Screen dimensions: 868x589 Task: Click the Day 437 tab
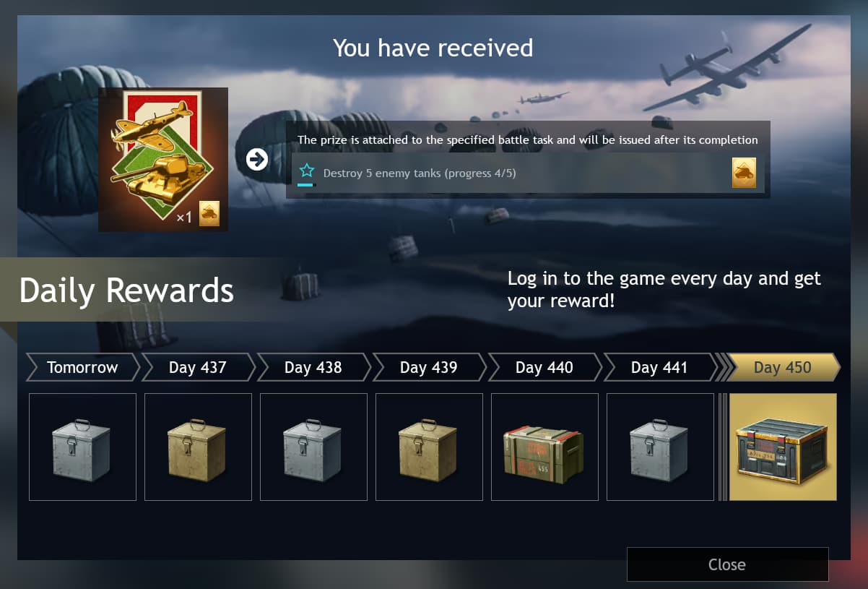198,367
